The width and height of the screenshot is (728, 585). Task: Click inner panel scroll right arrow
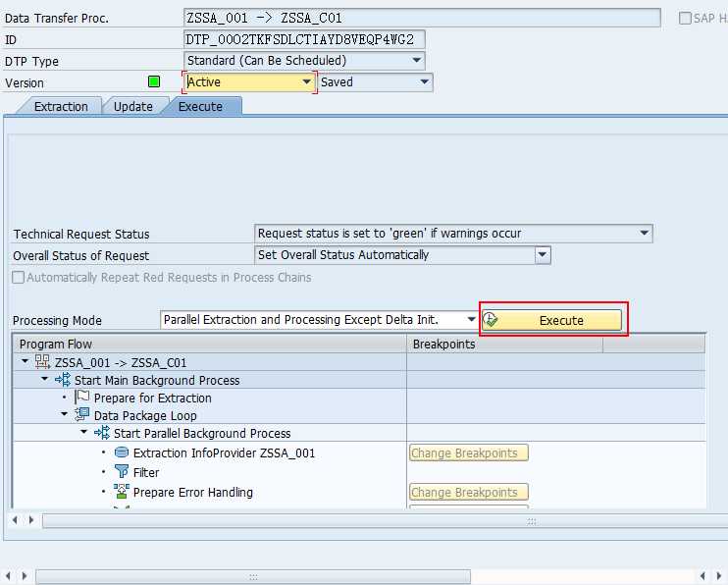(x=31, y=520)
